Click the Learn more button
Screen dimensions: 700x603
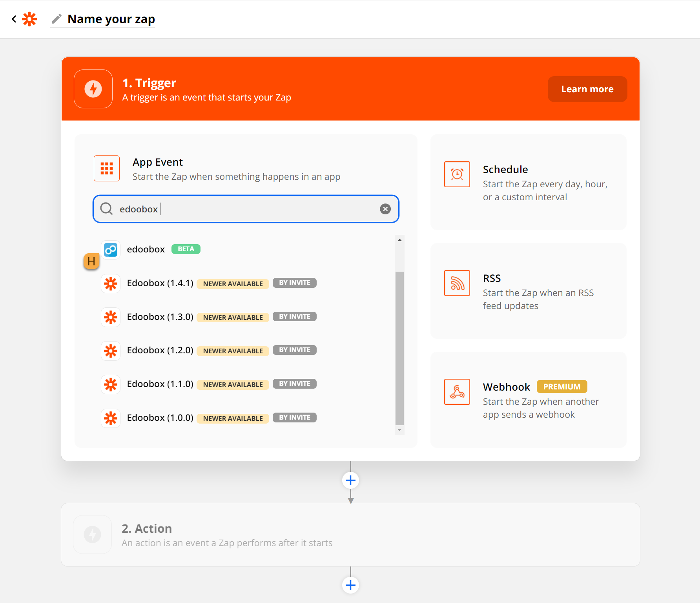(x=587, y=89)
